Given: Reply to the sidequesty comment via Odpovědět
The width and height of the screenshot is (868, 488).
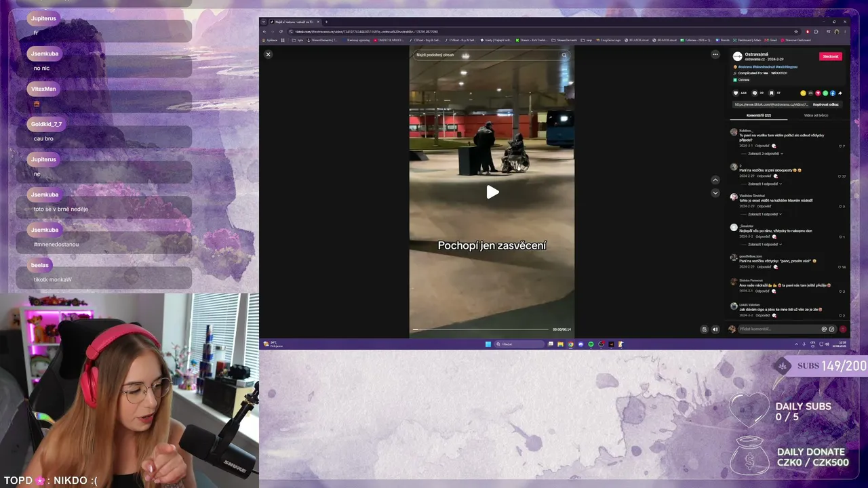Looking at the screenshot, I should tap(763, 176).
